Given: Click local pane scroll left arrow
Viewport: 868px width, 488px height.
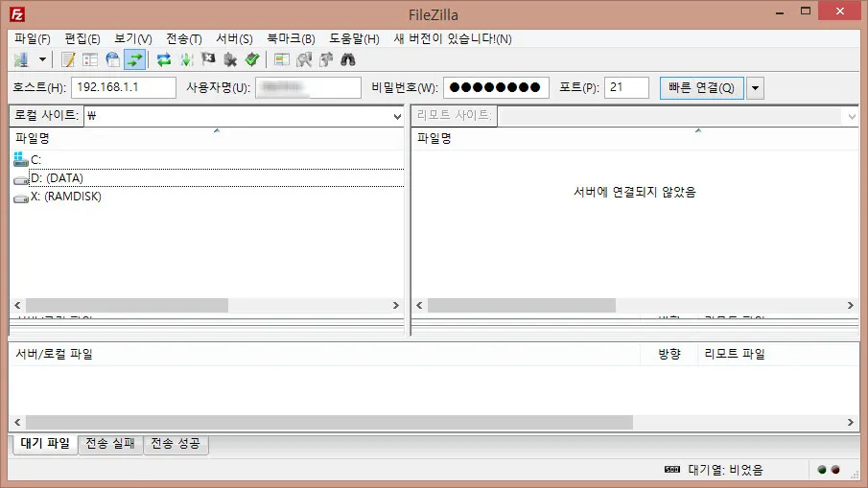Looking at the screenshot, I should tap(17, 306).
